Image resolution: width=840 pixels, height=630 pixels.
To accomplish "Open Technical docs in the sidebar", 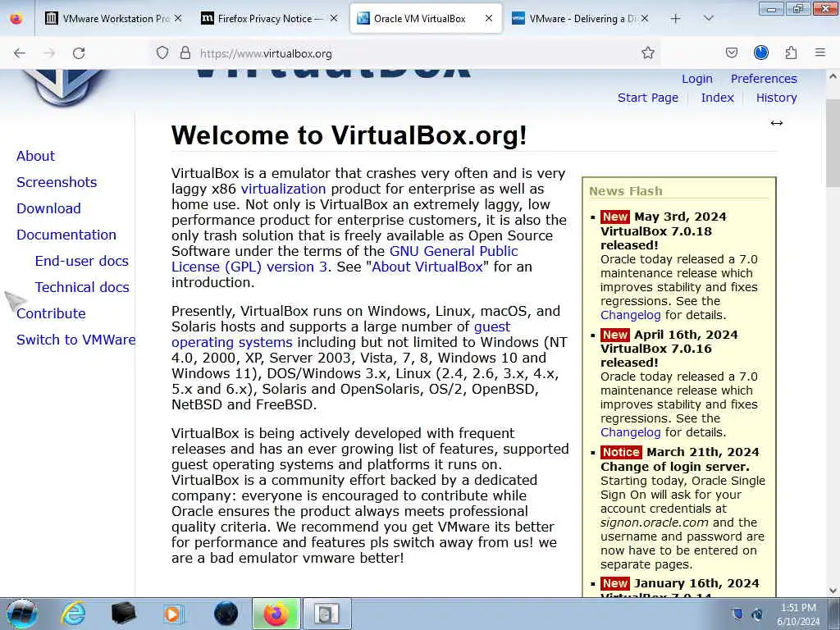I will (x=81, y=287).
